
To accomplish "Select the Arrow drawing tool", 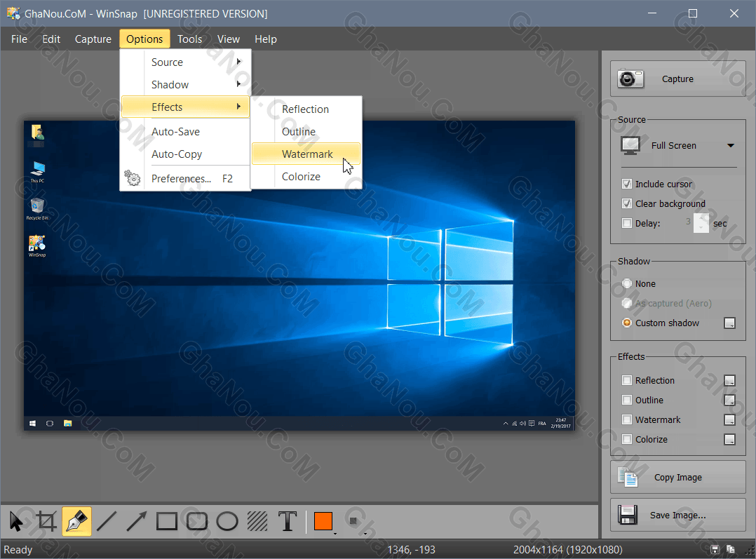I will (x=137, y=521).
